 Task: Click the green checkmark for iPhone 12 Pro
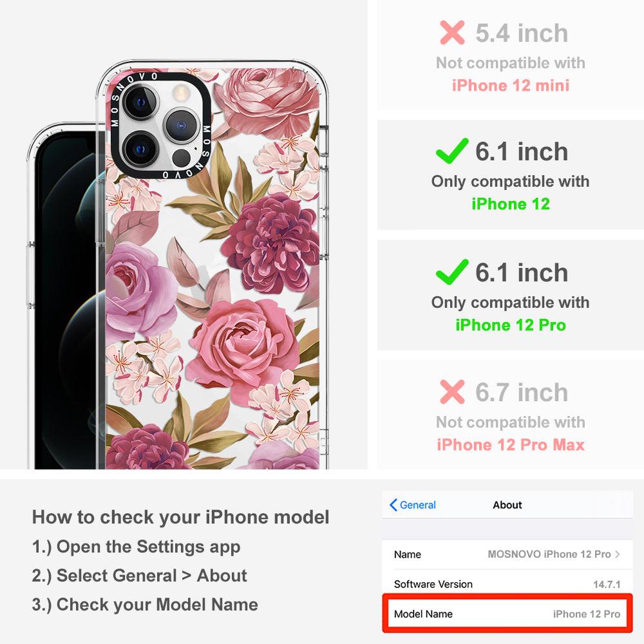pos(452,272)
